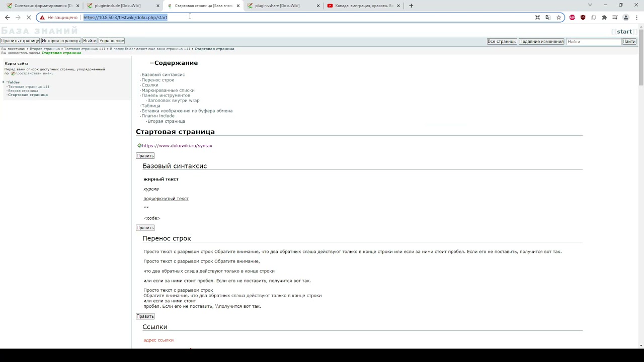This screenshot has height=362, width=644.
Task: Jump to 'Плагин include' in contents
Action: pyautogui.click(x=158, y=116)
